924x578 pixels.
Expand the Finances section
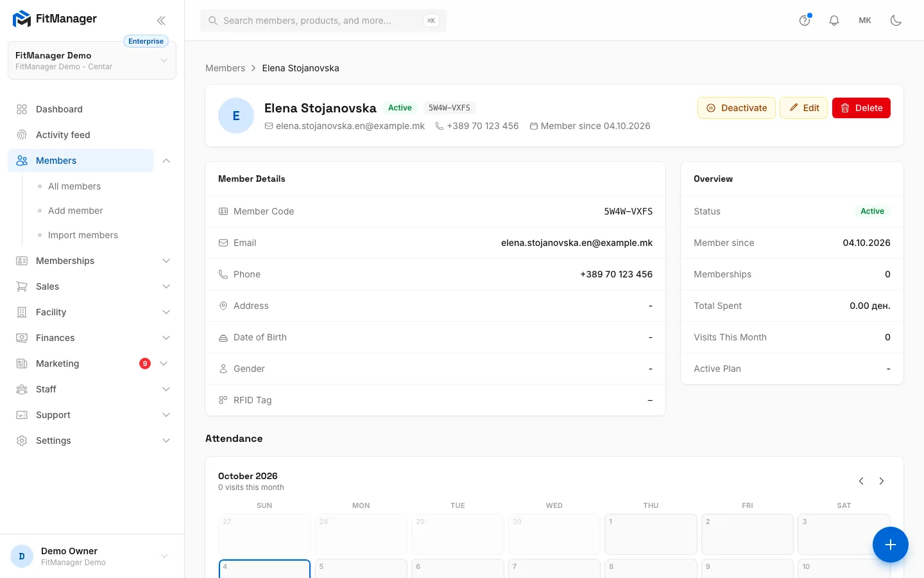tap(92, 338)
